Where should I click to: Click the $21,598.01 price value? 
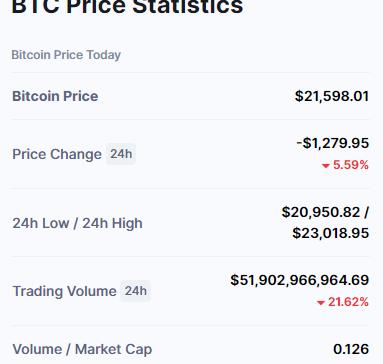tap(332, 96)
